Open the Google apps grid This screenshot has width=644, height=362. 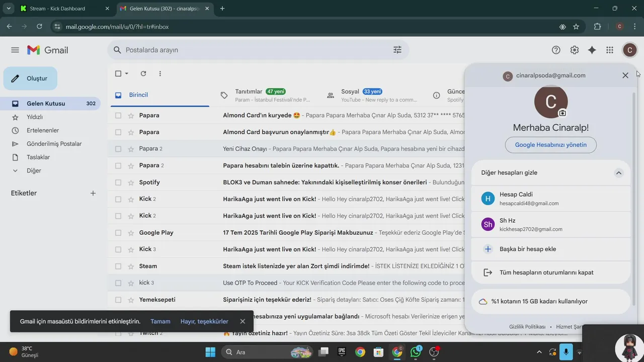[610, 50]
